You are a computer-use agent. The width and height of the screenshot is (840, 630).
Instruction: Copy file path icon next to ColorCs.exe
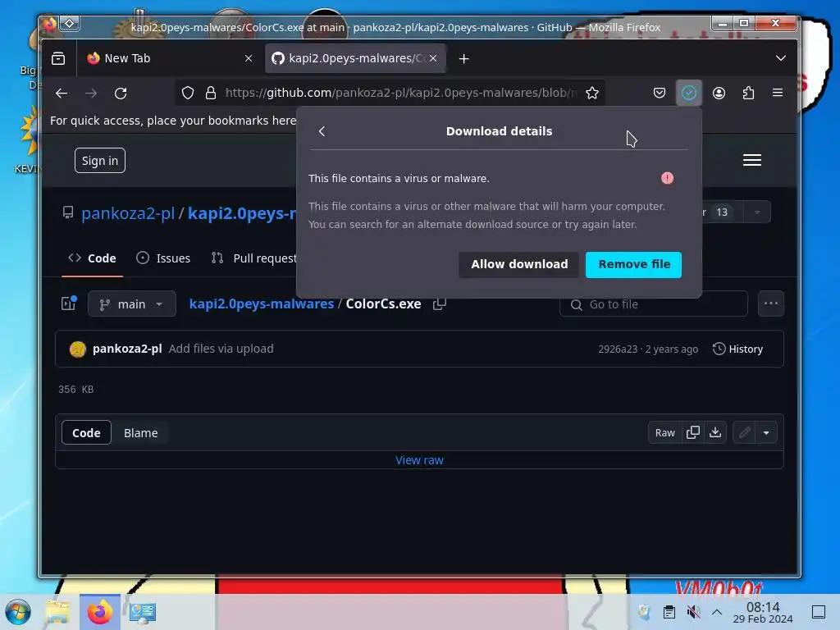[440, 304]
